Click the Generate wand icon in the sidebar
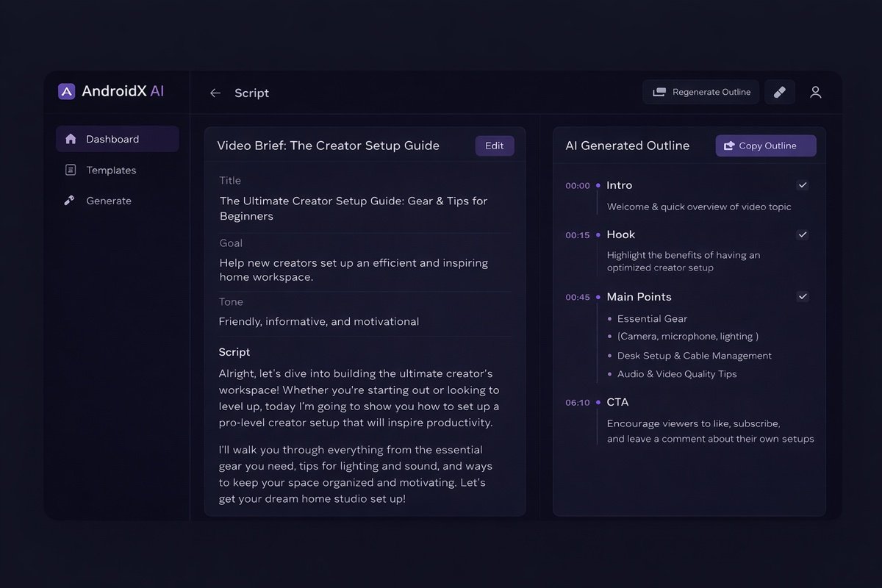 pos(70,201)
